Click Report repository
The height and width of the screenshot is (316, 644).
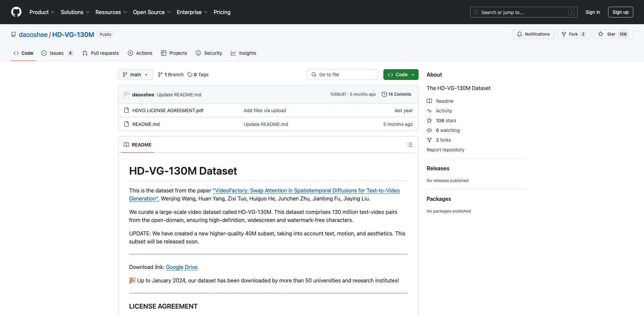point(445,150)
